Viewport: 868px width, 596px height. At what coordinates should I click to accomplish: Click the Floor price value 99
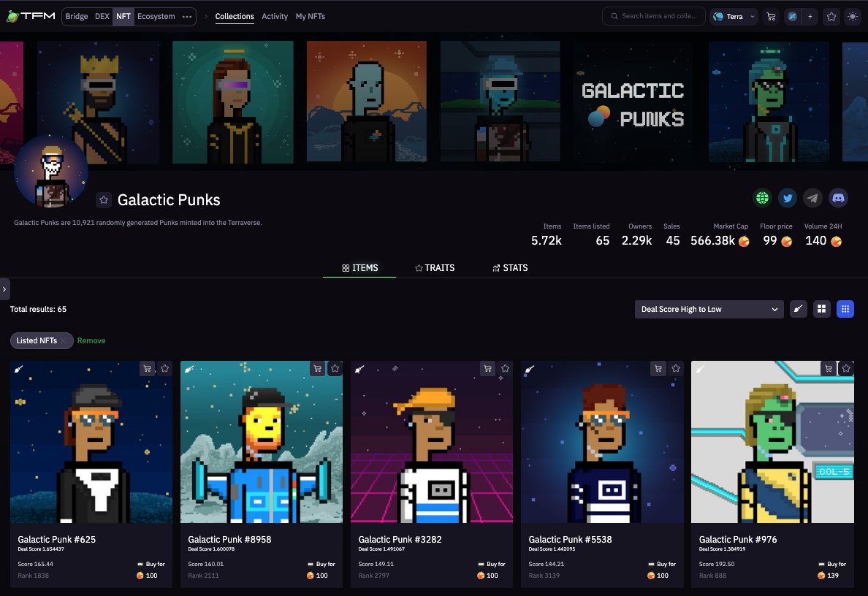tap(770, 241)
